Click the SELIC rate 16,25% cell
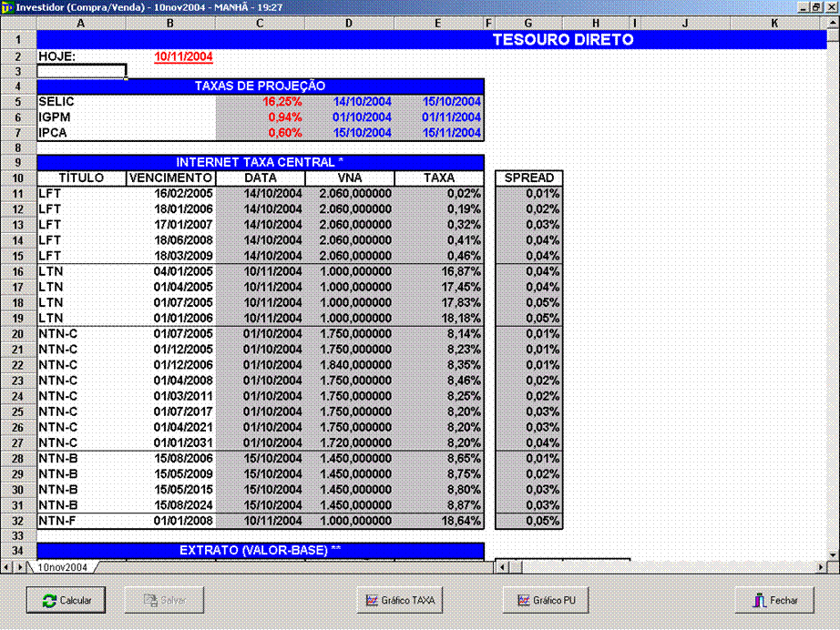Image resolution: width=840 pixels, height=630 pixels. point(261,102)
